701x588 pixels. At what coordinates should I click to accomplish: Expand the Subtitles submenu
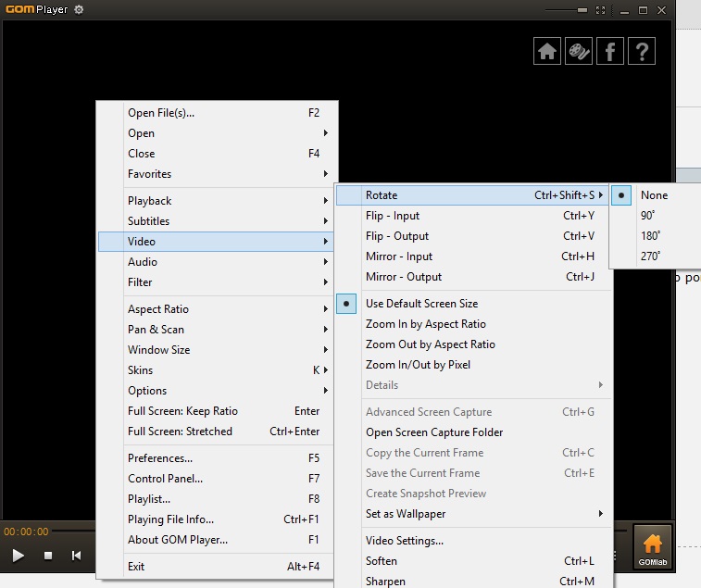coord(216,221)
